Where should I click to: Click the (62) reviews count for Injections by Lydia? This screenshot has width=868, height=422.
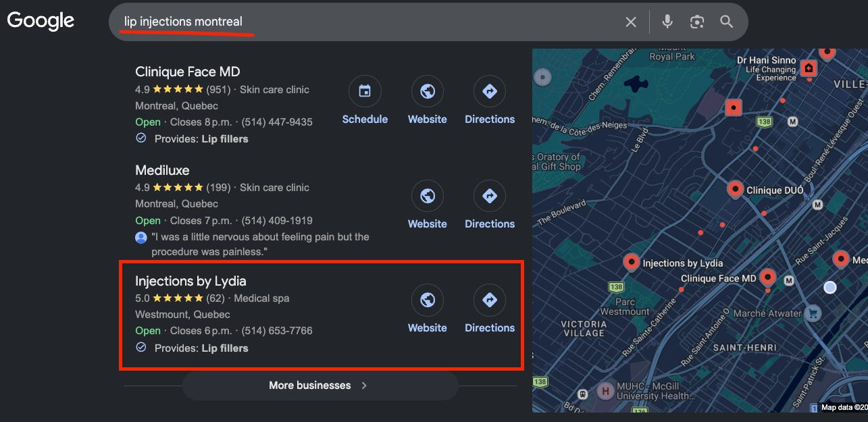(x=215, y=298)
